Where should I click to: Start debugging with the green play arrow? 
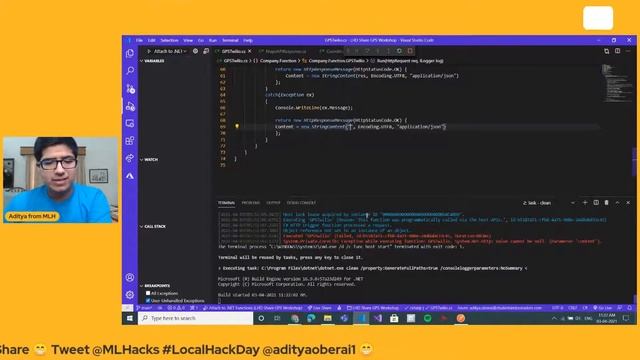tap(149, 51)
